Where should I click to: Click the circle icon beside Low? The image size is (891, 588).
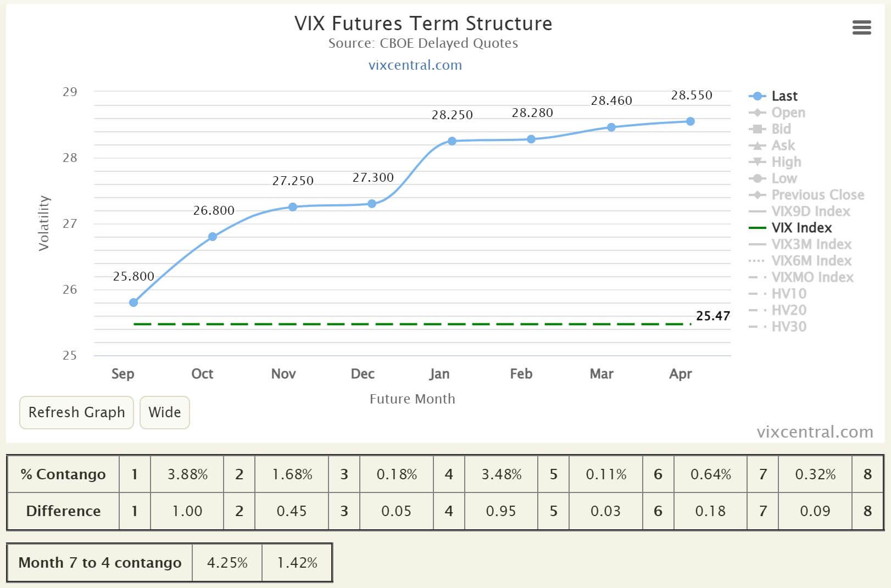point(757,178)
